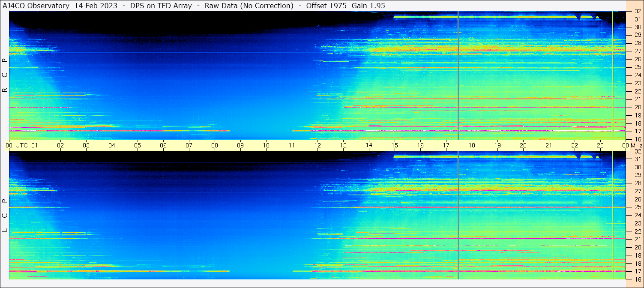Select '31' on the LCP frequency scale
Screen dimensions: 644x288
637,159
